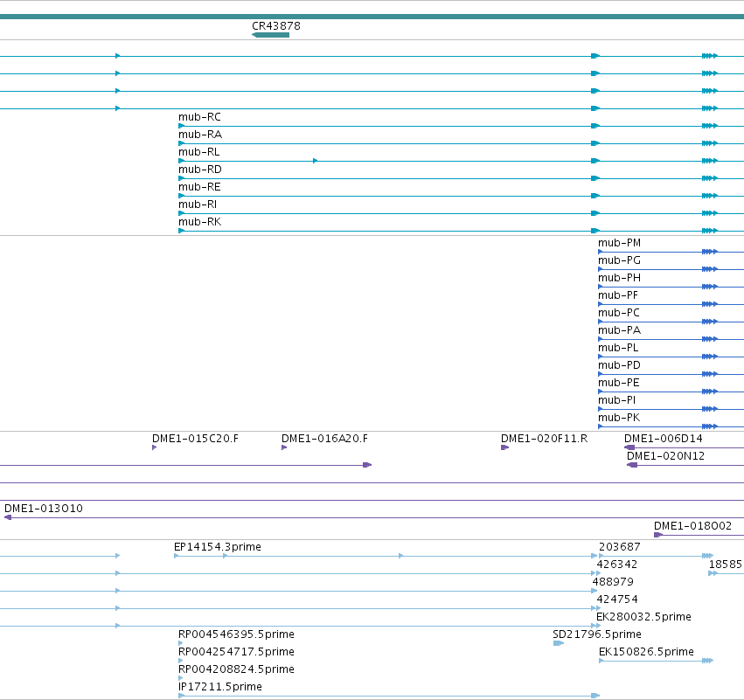Pick the mub-RK transcript label
This screenshot has width=744, height=700.
point(199,223)
